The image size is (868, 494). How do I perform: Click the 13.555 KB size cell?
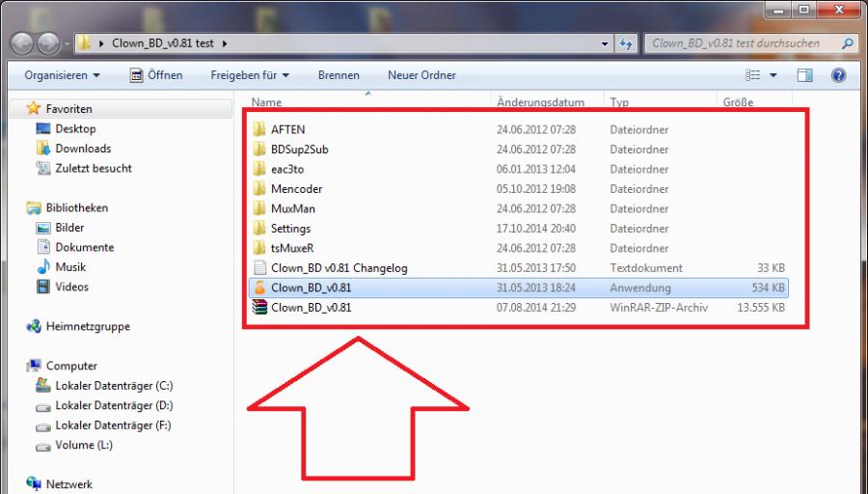coord(761,308)
